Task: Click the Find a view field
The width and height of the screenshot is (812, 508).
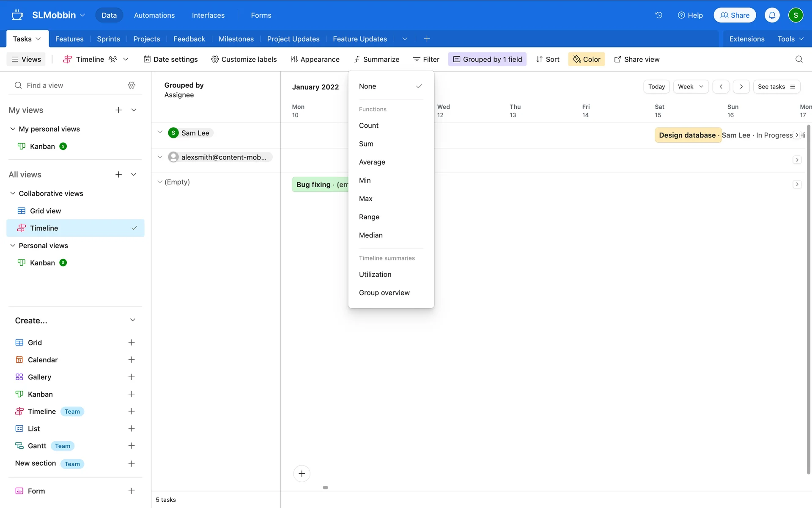Action: 72,86
